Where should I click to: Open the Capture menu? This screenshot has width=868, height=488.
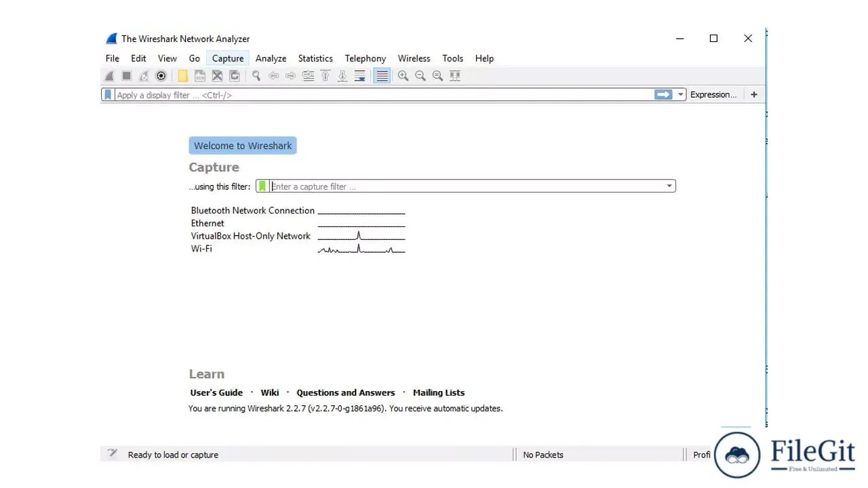click(x=228, y=58)
